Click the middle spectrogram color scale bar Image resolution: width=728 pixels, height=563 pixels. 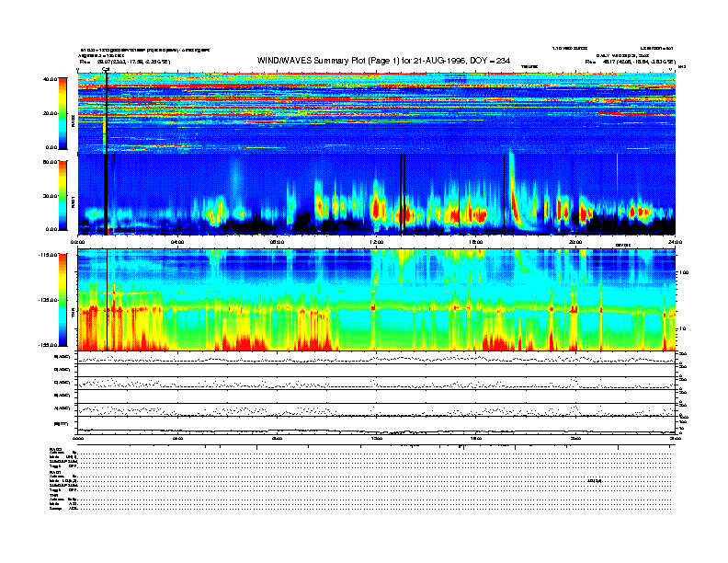[62, 195]
